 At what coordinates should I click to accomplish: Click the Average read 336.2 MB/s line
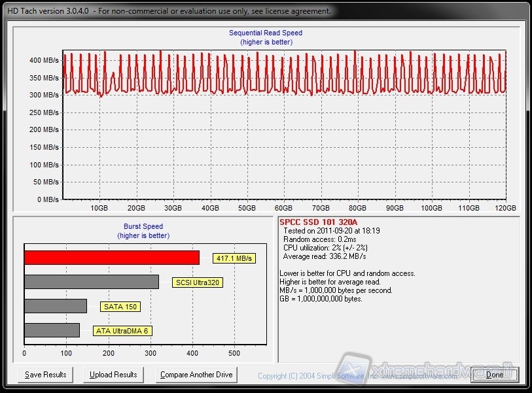pyautogui.click(x=323, y=256)
